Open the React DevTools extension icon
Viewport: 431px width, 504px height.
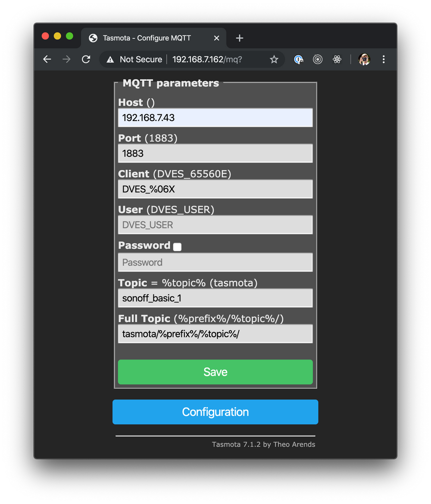[x=337, y=59]
